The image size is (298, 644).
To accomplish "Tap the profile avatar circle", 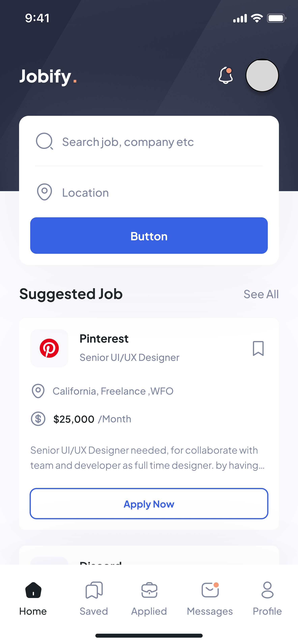I will pos(262,75).
